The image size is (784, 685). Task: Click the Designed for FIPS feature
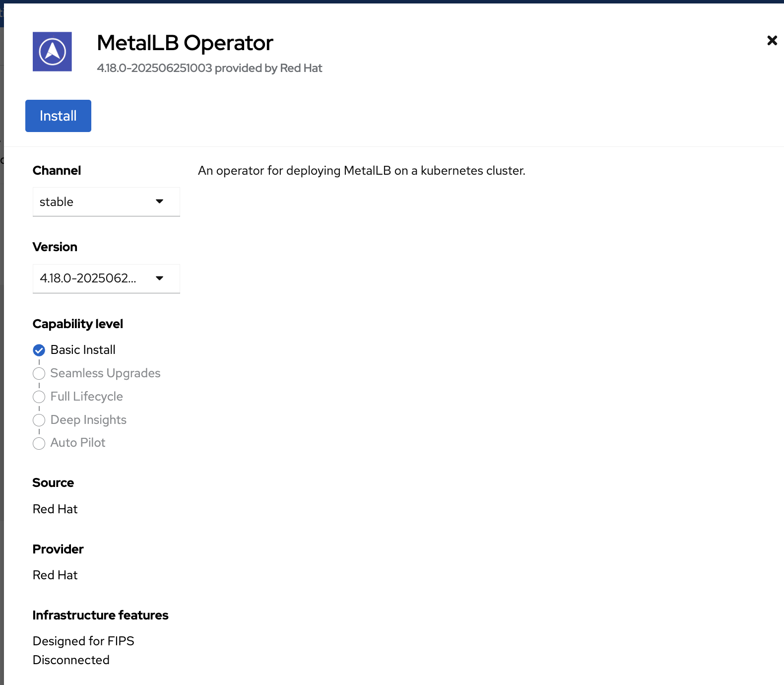[x=83, y=641]
